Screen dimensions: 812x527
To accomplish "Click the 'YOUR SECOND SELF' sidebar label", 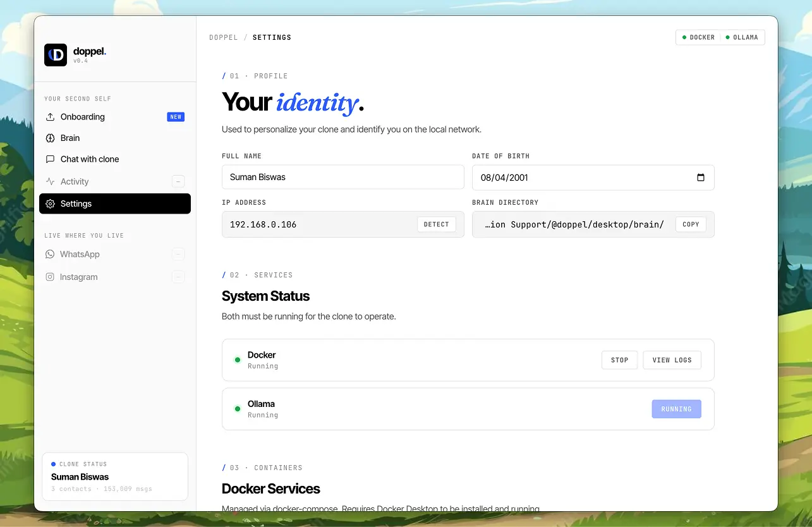I will 78,99.
